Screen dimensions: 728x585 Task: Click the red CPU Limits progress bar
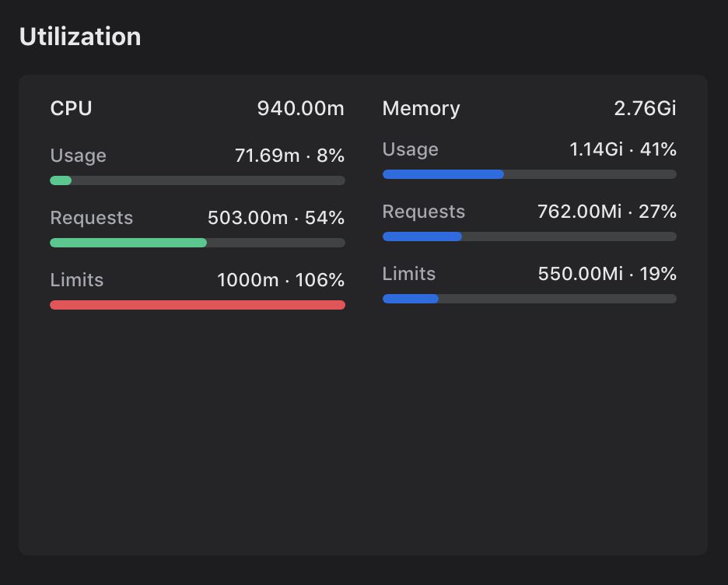click(x=198, y=305)
